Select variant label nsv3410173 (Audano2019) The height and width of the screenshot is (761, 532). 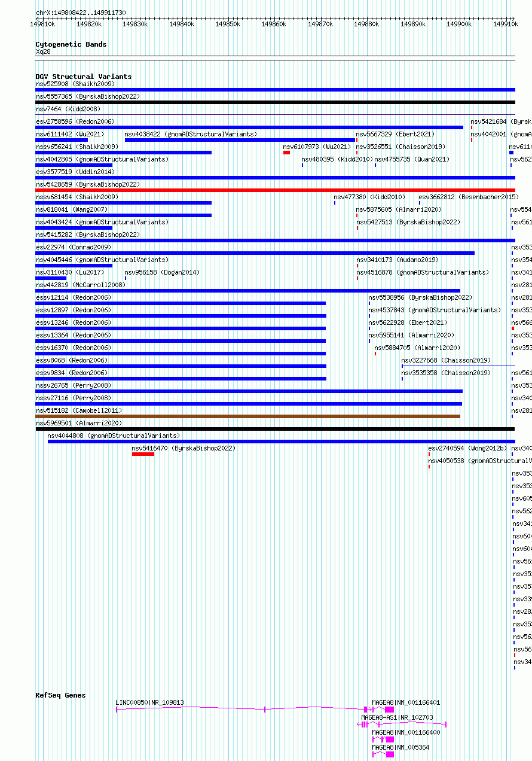398,260
